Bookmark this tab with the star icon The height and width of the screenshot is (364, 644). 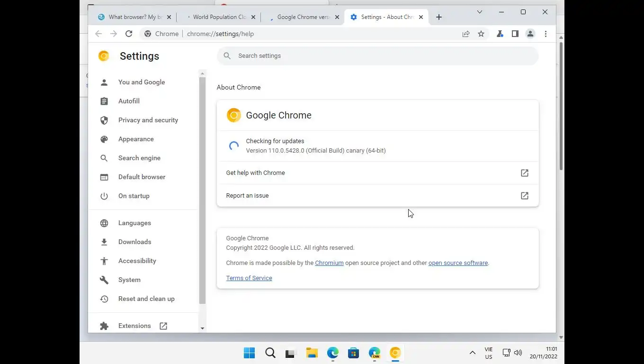[481, 34]
